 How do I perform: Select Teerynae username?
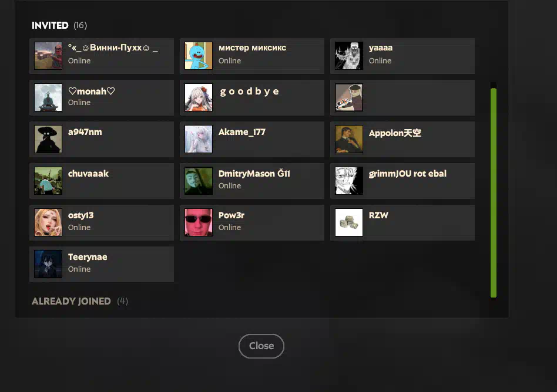88,257
